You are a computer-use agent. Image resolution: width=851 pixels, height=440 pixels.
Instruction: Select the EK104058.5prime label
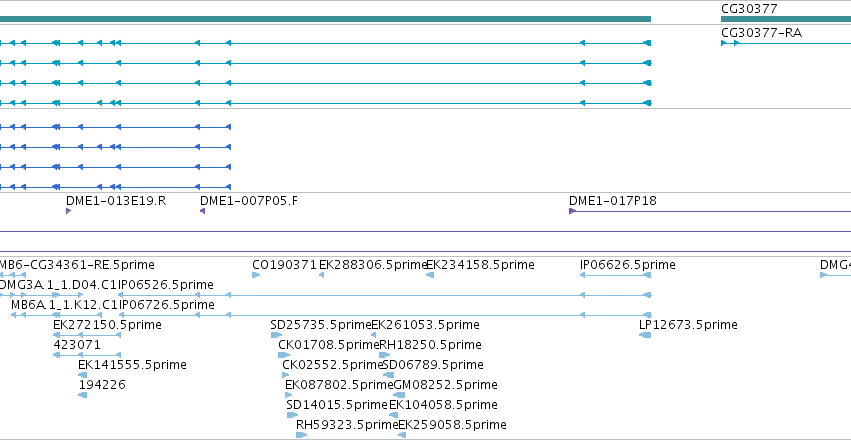click(x=443, y=405)
